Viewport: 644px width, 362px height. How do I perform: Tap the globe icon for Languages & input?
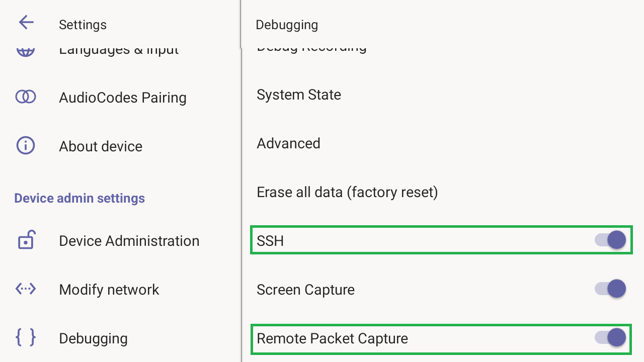pos(26,51)
